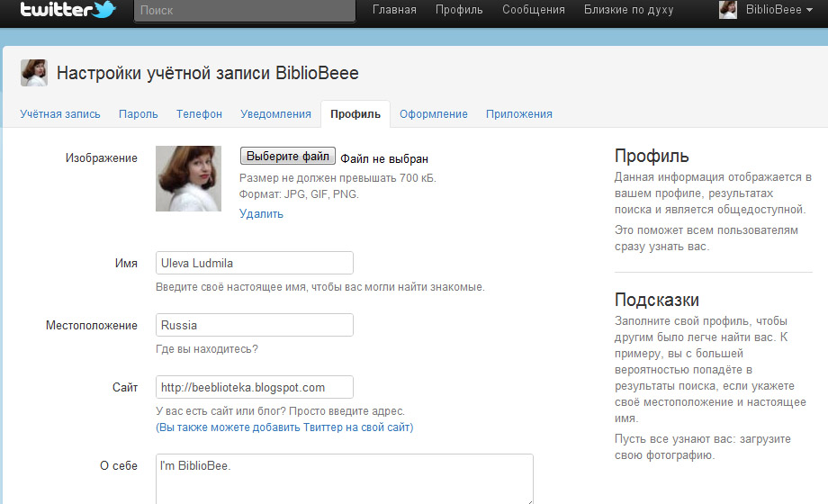
Task: Click the Имя field with Uleva Ludmila
Action: (x=255, y=263)
